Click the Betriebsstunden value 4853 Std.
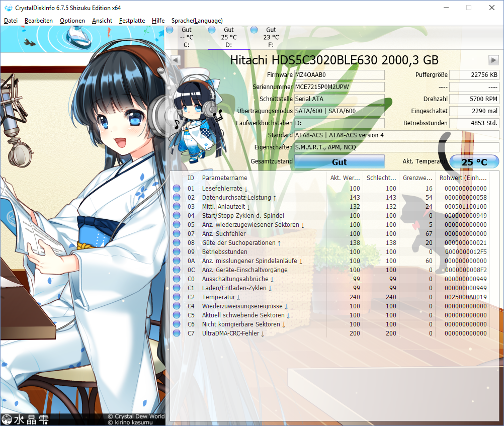 coord(474,123)
